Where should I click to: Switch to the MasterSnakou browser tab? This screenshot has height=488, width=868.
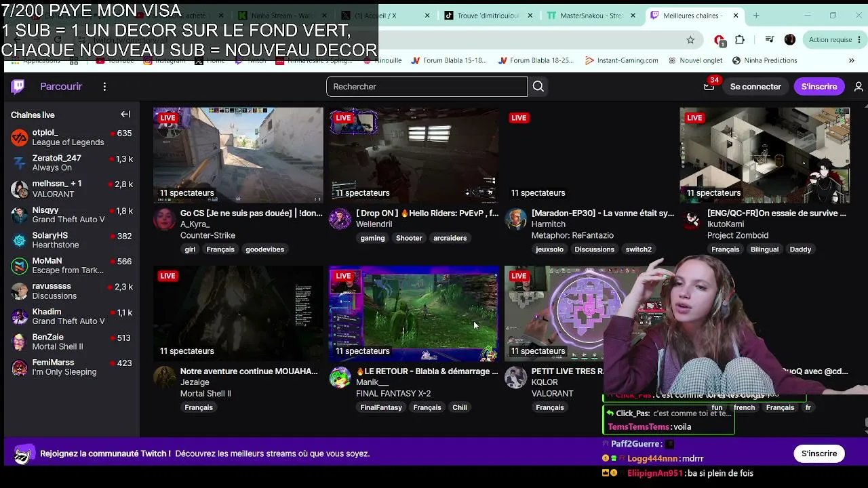591,16
